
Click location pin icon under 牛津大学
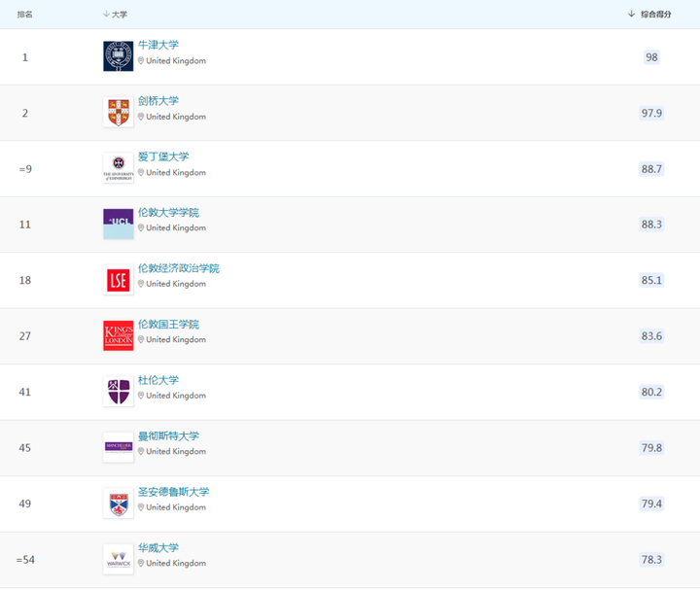point(141,60)
